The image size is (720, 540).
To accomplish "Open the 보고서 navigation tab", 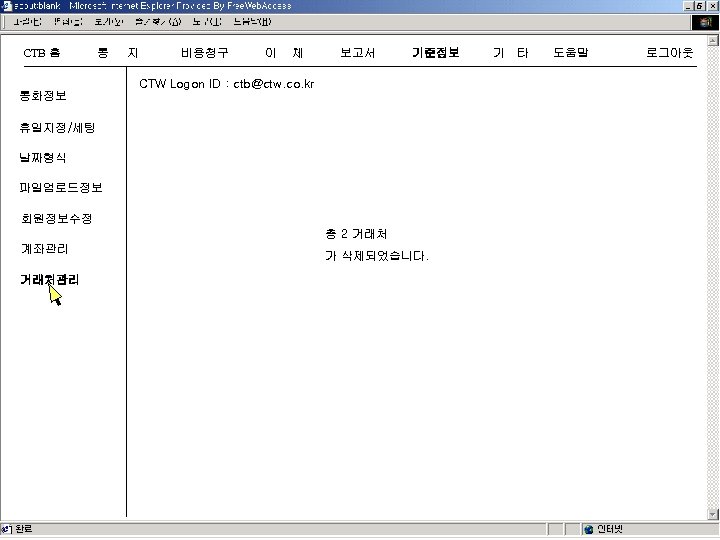I will click(358, 53).
